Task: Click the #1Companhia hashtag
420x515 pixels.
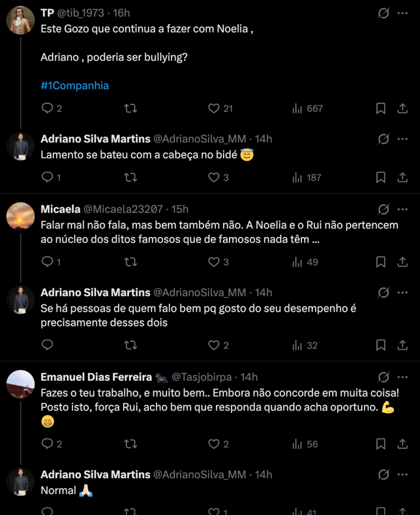Action: tap(75, 85)
